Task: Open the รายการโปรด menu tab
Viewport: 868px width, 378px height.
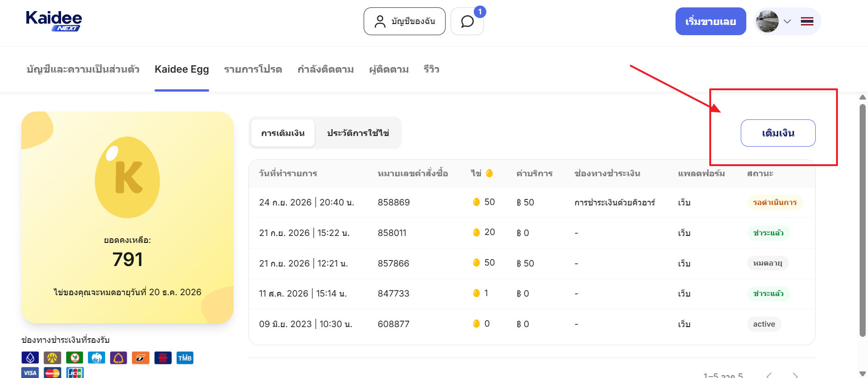Action: point(253,69)
